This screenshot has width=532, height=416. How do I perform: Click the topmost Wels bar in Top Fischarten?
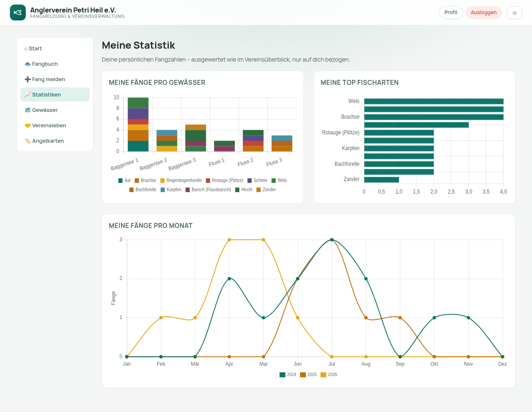(434, 102)
